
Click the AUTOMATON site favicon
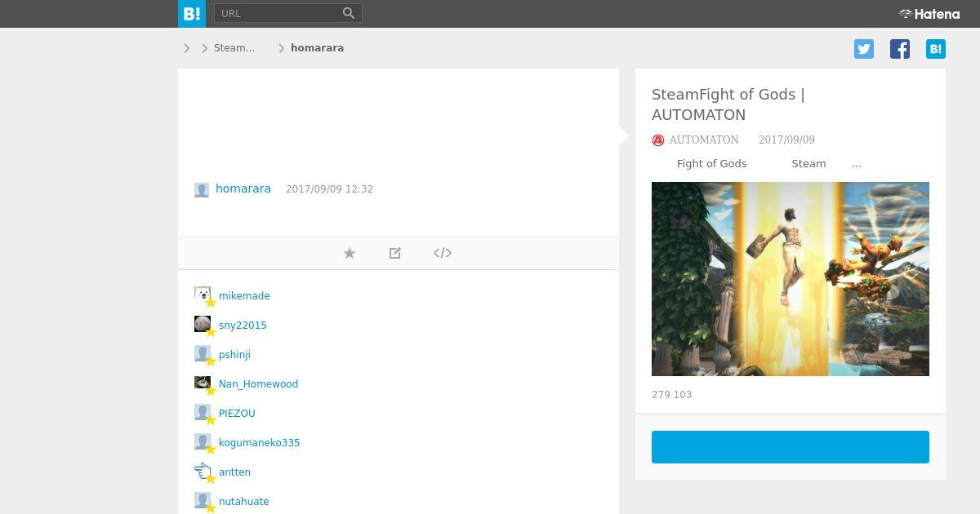(658, 140)
